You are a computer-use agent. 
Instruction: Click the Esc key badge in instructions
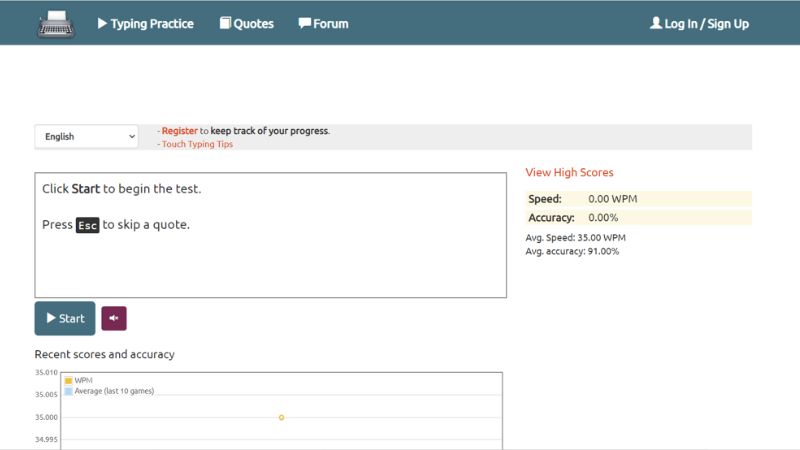pos(88,225)
